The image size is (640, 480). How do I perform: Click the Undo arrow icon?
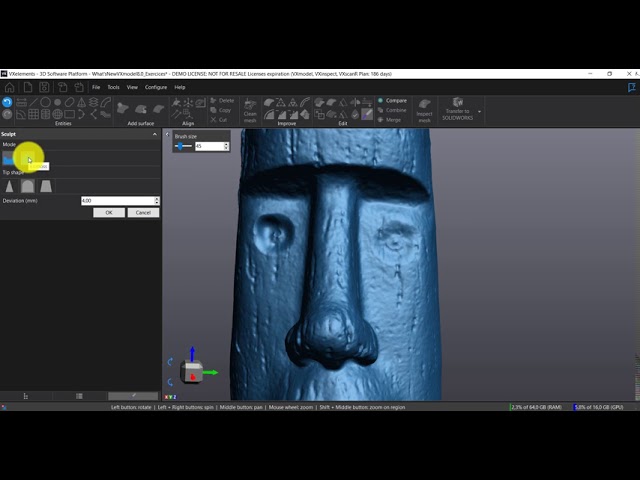(8, 102)
